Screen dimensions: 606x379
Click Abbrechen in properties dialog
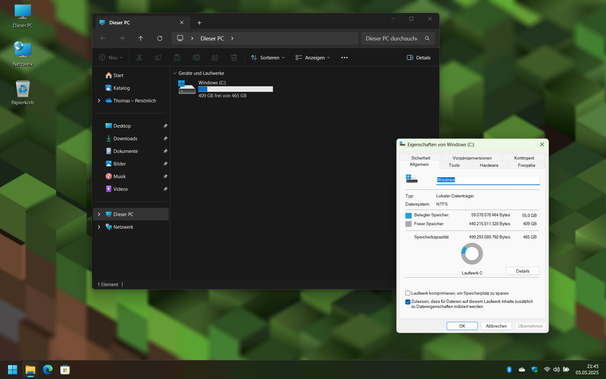tap(496, 326)
